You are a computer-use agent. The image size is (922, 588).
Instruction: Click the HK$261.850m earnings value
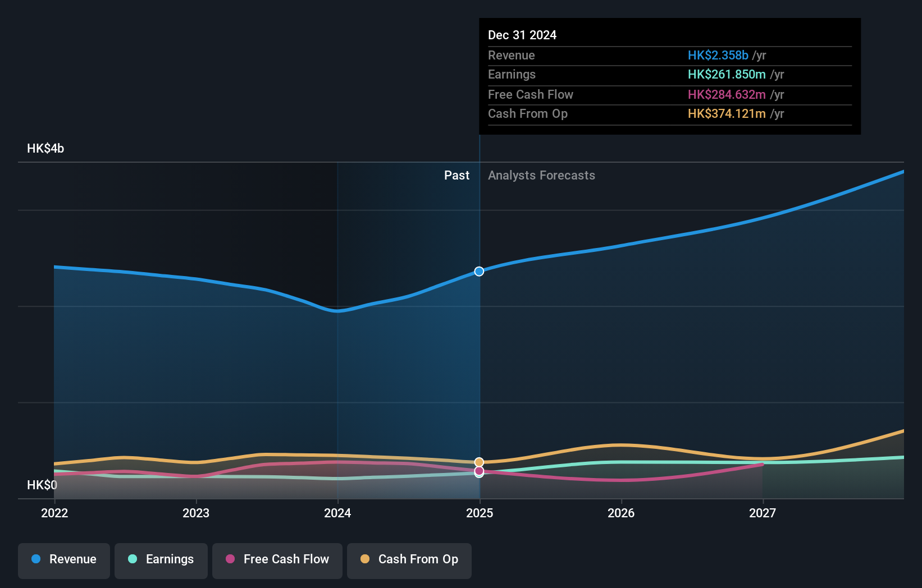click(727, 75)
